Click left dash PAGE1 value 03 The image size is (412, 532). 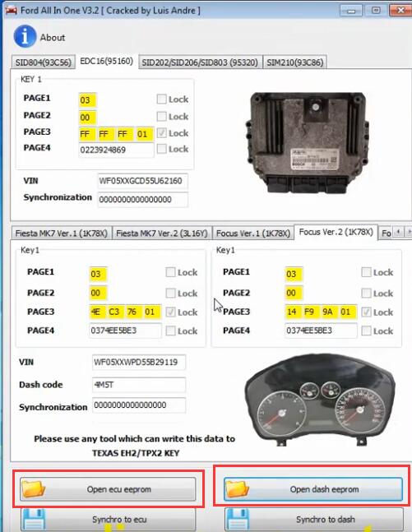(x=98, y=274)
